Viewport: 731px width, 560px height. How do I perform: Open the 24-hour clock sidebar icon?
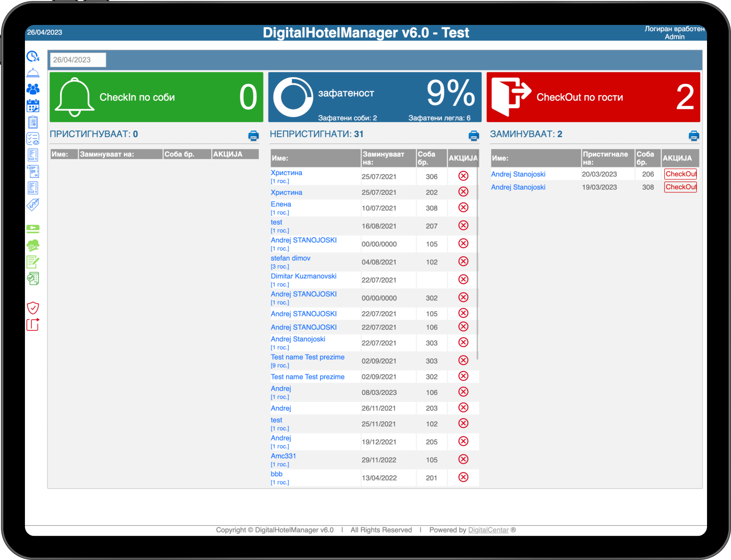33,56
